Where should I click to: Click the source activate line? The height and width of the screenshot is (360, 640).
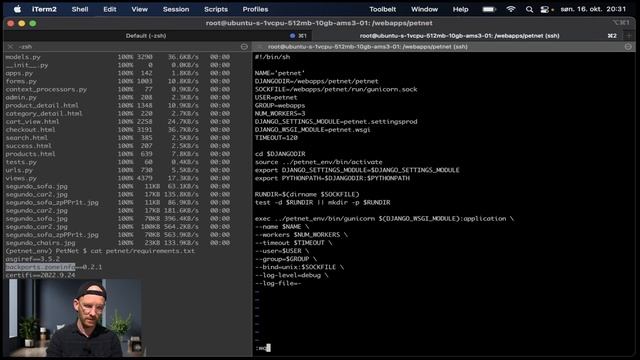(x=318, y=162)
